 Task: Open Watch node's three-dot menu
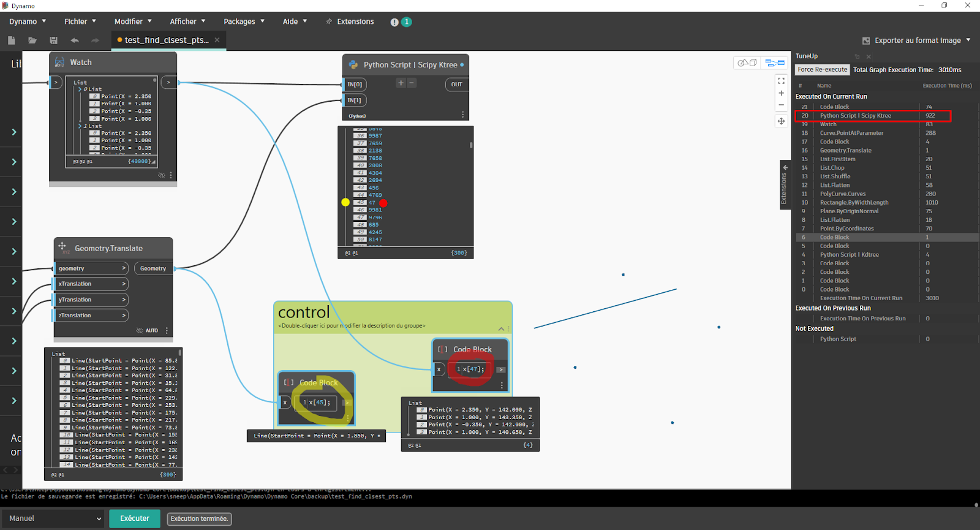point(171,175)
